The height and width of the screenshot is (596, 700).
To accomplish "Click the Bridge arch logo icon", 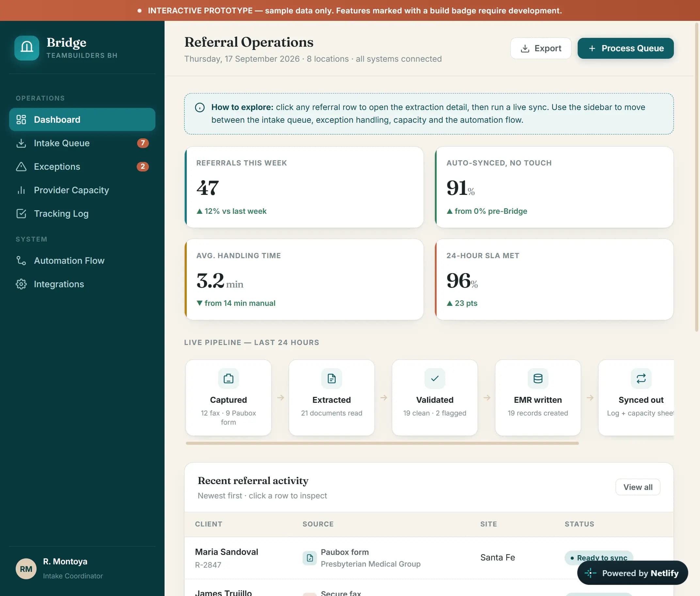I will [x=27, y=48].
